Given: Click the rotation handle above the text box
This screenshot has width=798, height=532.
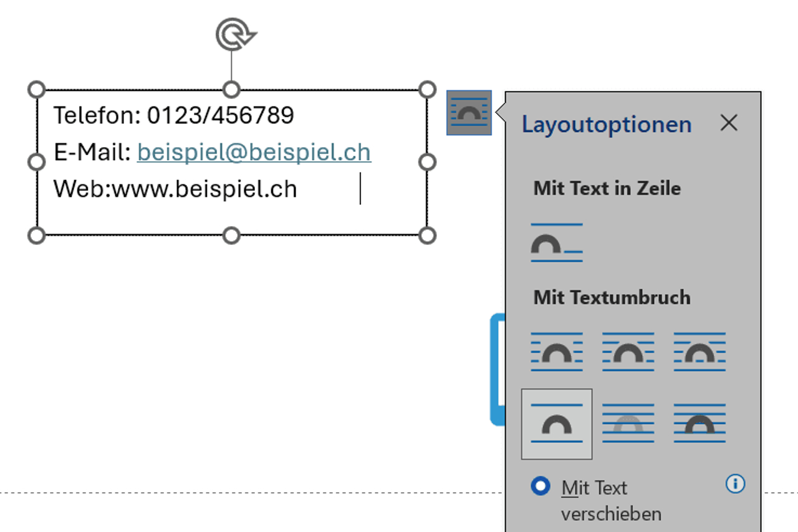Looking at the screenshot, I should (x=235, y=34).
